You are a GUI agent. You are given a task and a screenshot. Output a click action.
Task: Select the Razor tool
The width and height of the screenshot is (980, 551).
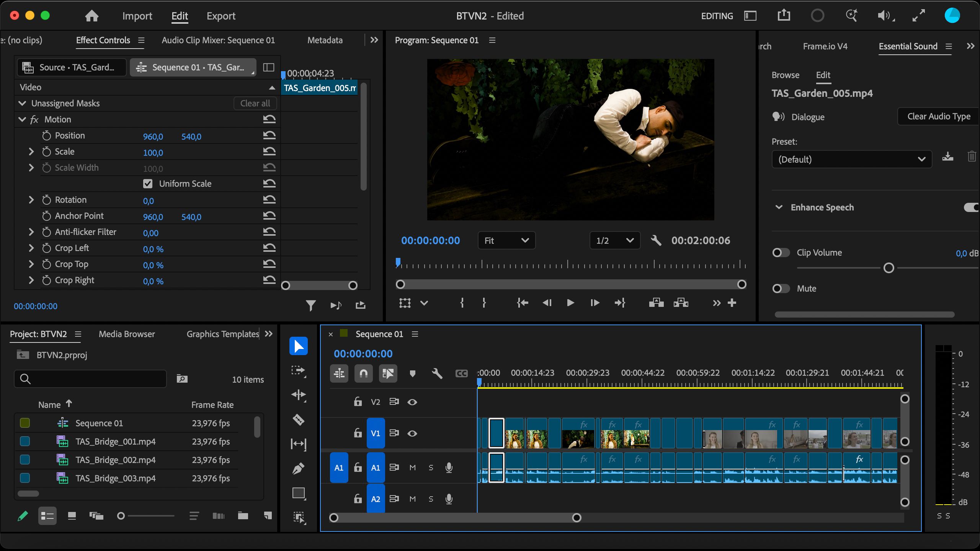tap(298, 420)
